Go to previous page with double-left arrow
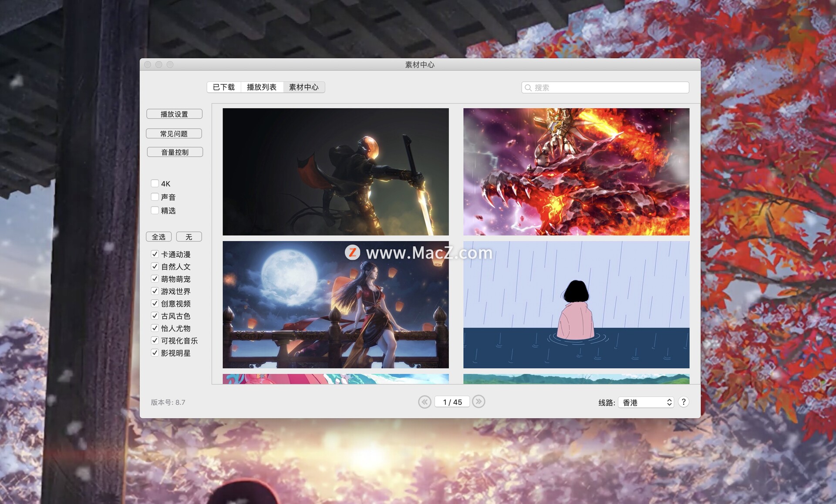This screenshot has width=836, height=504. pyautogui.click(x=425, y=402)
